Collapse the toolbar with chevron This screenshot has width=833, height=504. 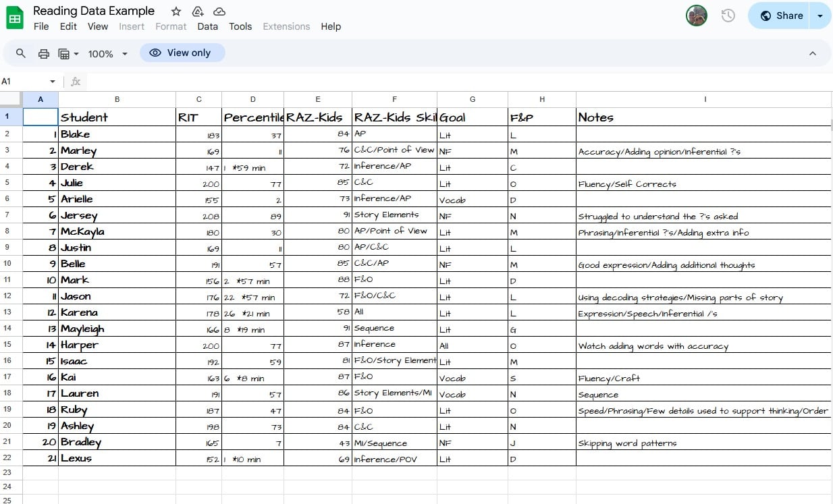[813, 53]
